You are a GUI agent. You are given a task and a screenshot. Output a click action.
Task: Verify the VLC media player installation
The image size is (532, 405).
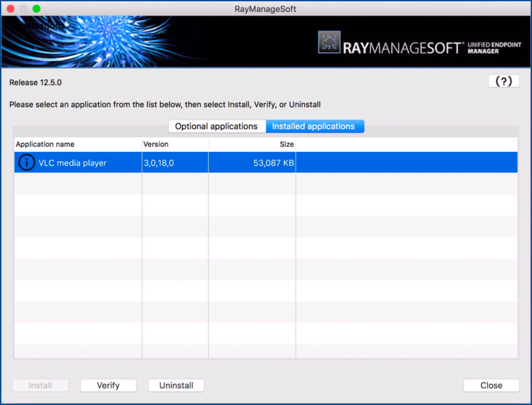108,385
